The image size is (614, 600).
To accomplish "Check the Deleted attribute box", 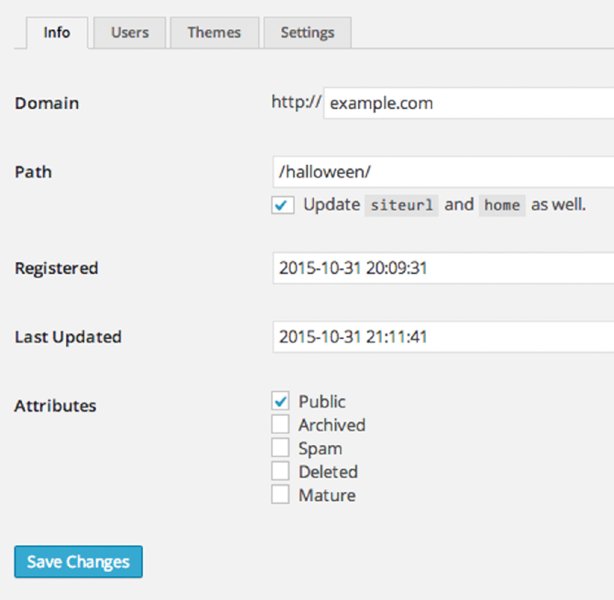I will (x=281, y=471).
